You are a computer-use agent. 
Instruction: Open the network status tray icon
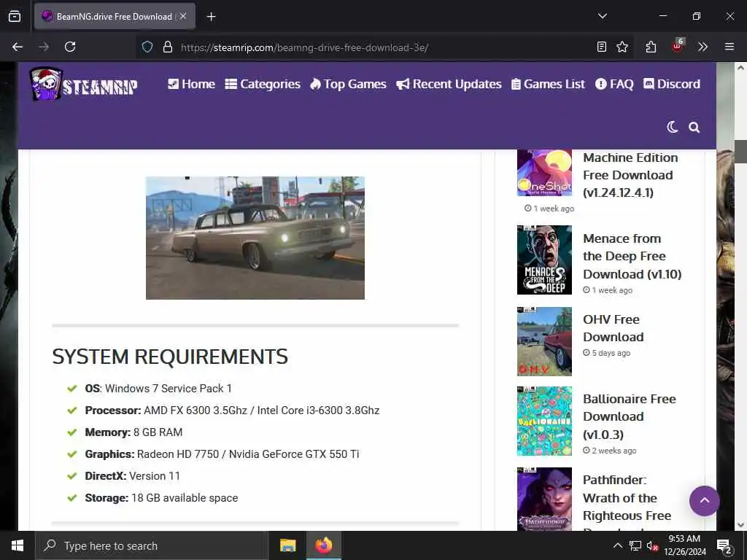tap(635, 545)
